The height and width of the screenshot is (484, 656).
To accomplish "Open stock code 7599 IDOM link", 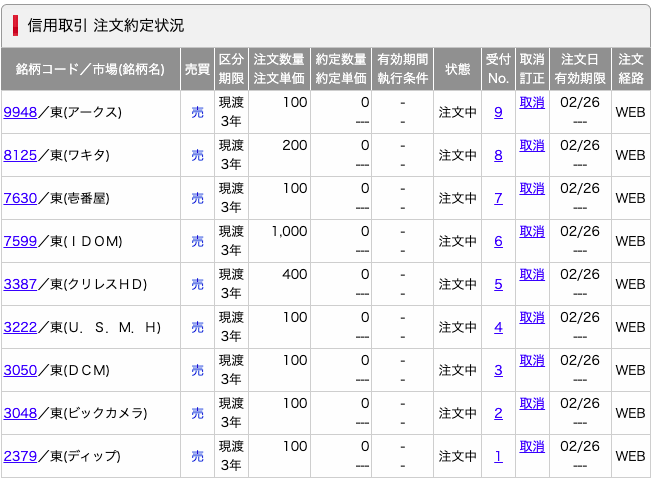I will click(x=20, y=241).
